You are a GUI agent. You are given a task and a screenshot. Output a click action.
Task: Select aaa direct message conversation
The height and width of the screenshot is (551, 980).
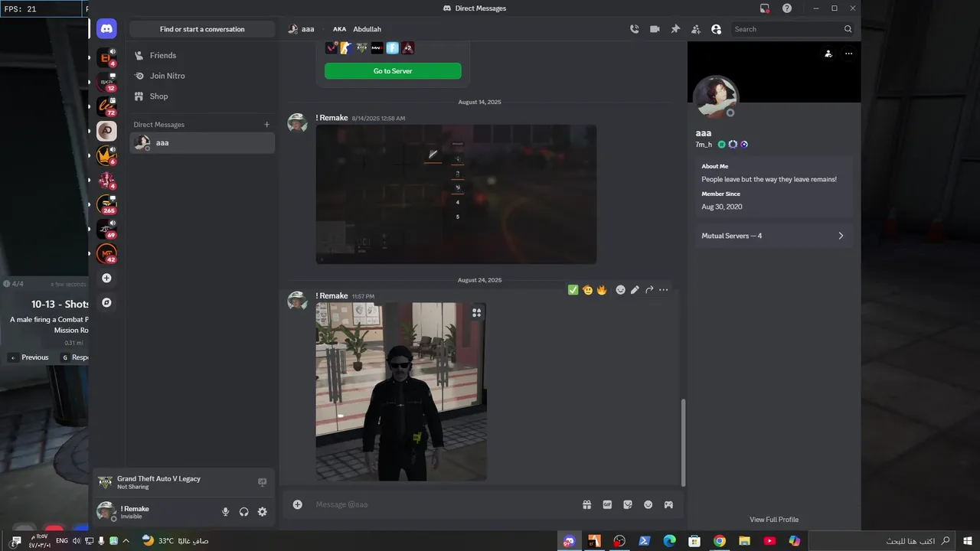pos(202,142)
